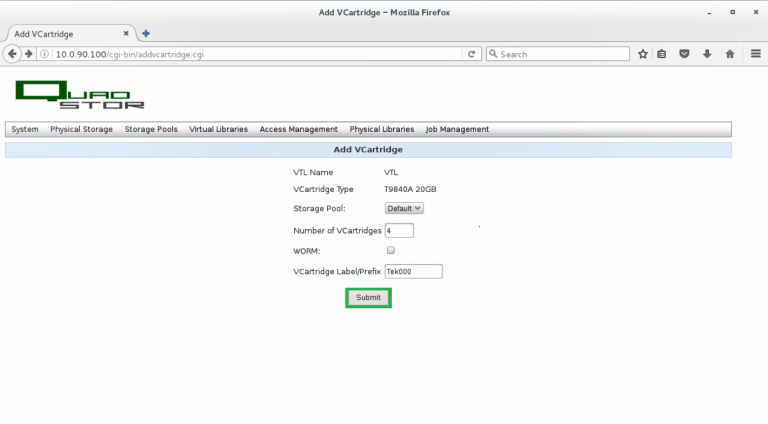The width and height of the screenshot is (768, 424).
Task: Click the Add VCartridge page heading
Action: (368, 149)
